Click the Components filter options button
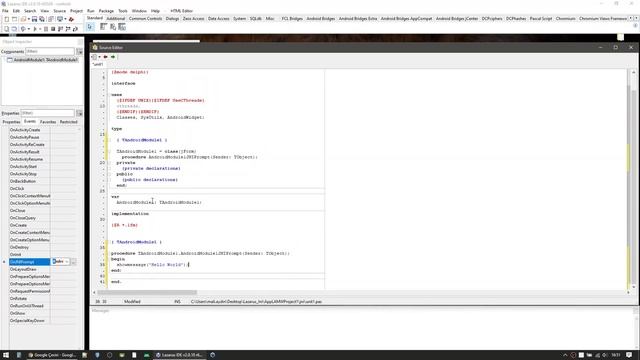Viewport: 640px width, 360px height. pyautogui.click(x=79, y=51)
